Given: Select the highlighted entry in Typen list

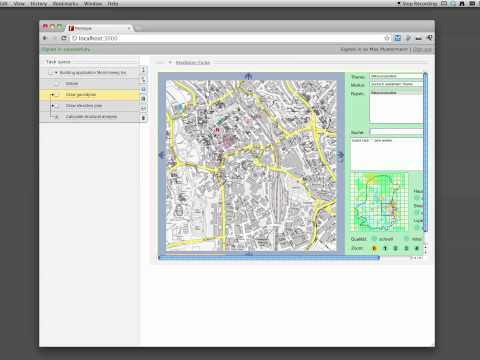Looking at the screenshot, I should tap(396, 93).
